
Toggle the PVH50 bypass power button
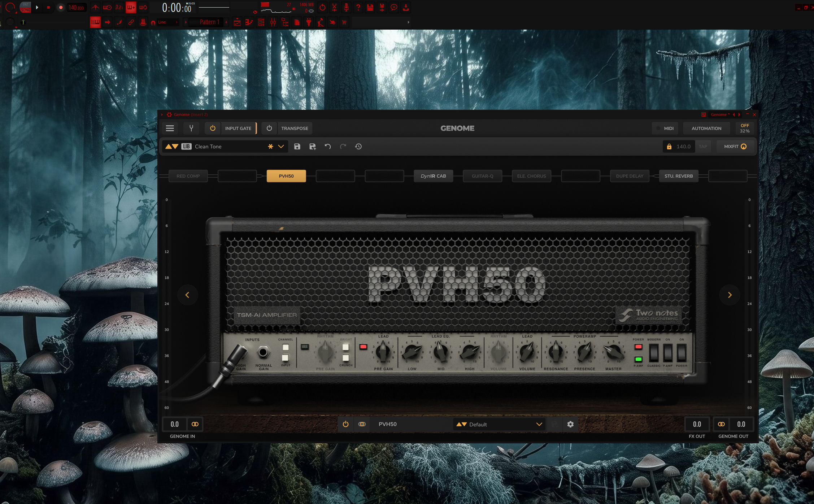coord(345,424)
